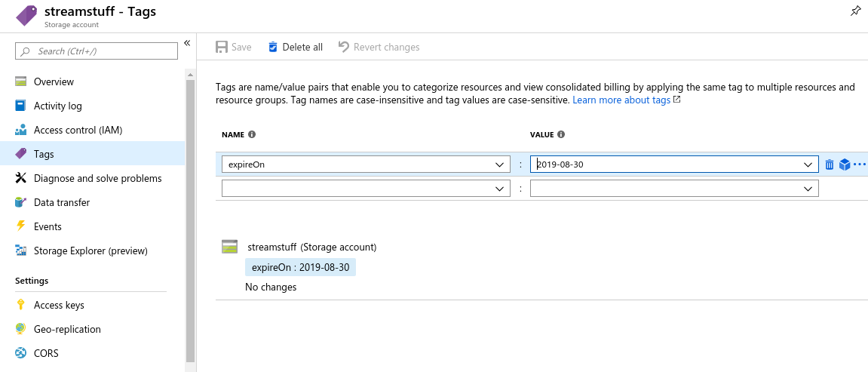Viewport: 868px width, 372px height.
Task: Click the expireOn name input field
Action: 366,164
